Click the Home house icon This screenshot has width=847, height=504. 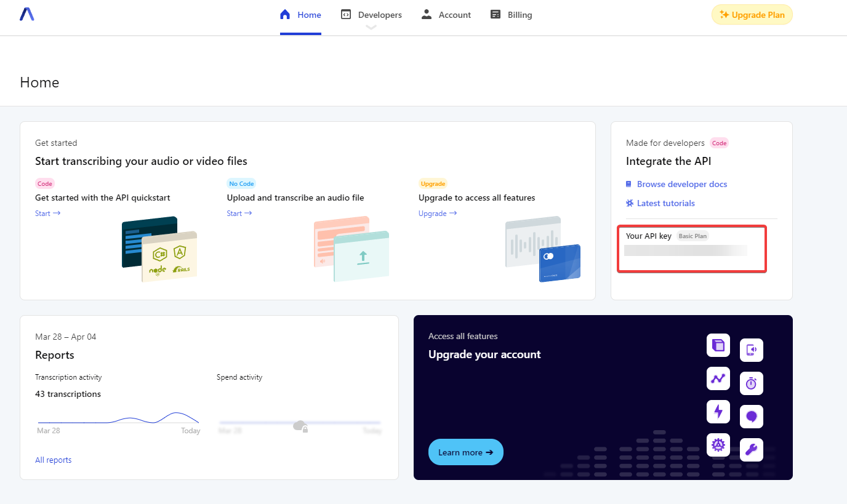(x=284, y=14)
